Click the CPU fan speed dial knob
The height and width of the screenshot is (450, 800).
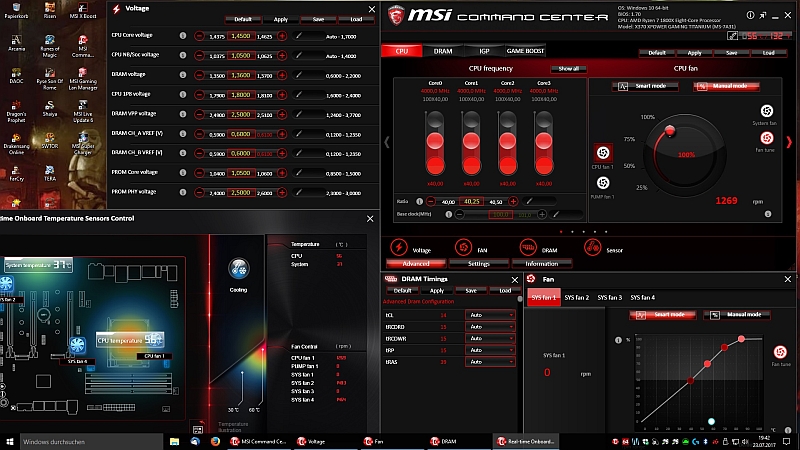point(670,131)
